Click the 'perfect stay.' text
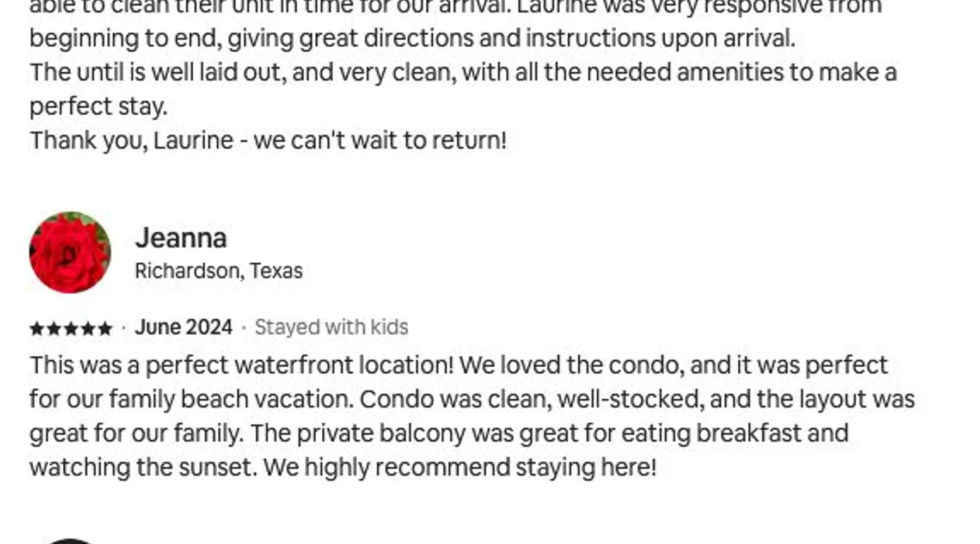This screenshot has width=980, height=544. pos(98,107)
